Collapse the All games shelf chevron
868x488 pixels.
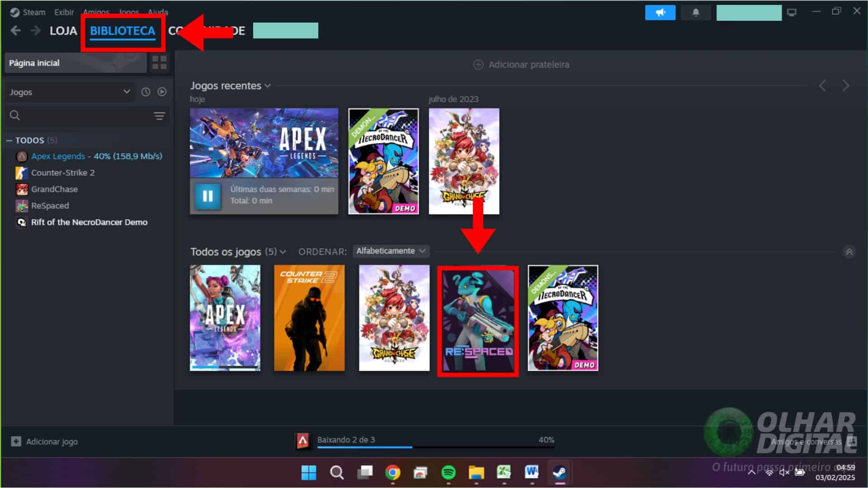point(849,252)
